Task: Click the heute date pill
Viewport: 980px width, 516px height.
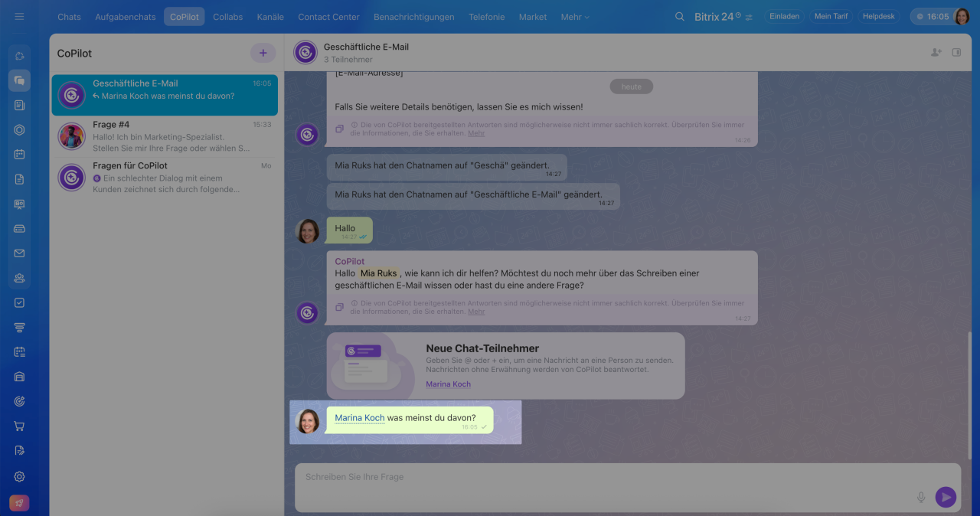Action: point(632,87)
